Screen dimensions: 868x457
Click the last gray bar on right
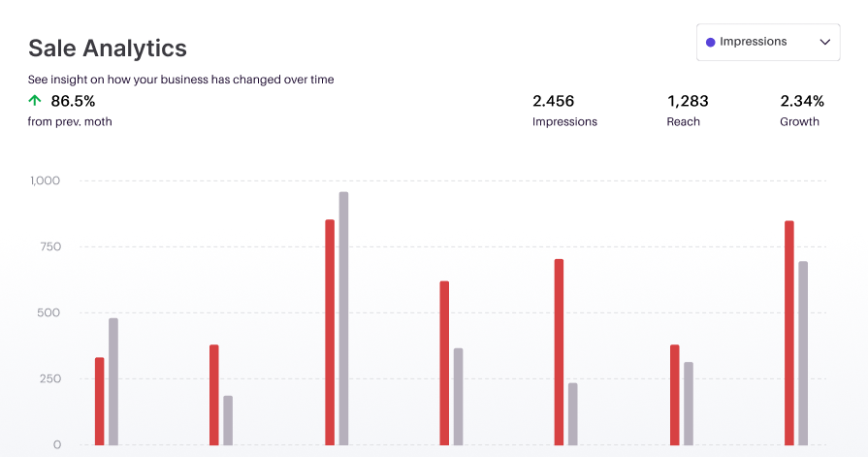(x=803, y=353)
